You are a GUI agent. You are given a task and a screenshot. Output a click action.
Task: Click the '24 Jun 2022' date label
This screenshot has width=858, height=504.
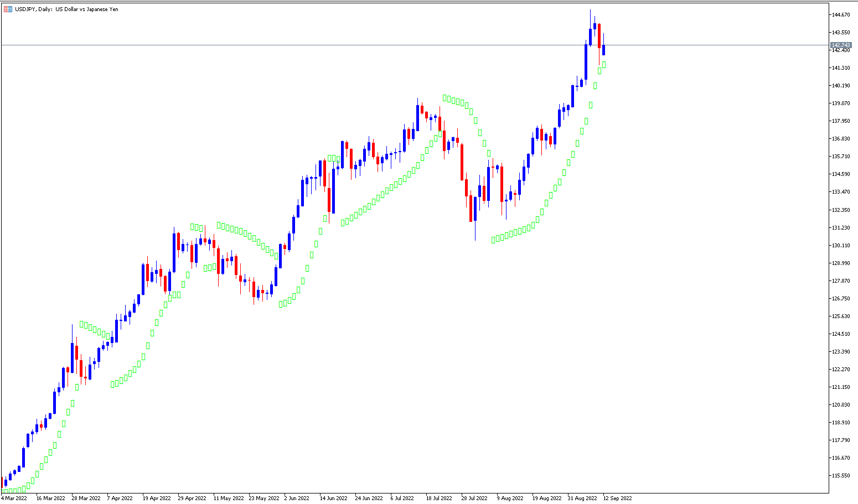point(369,498)
